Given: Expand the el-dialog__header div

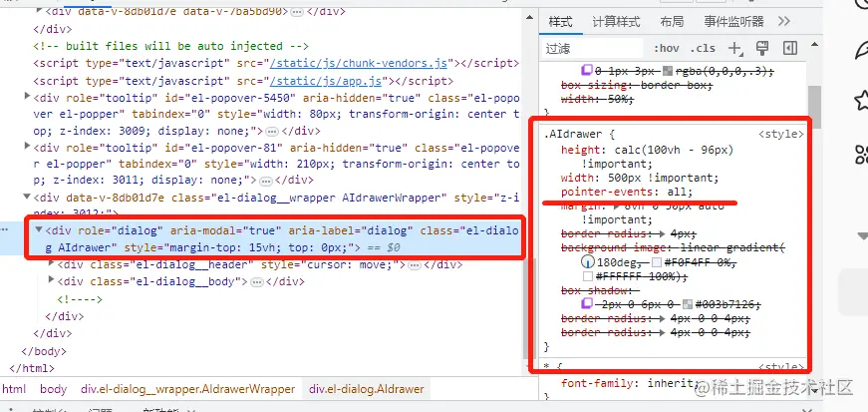Looking at the screenshot, I should tap(52, 264).
